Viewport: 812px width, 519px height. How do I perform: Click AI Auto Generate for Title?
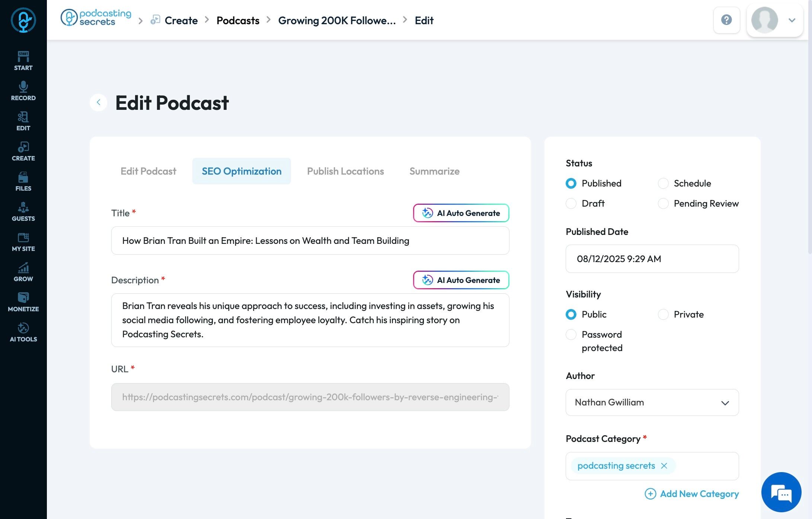461,213
